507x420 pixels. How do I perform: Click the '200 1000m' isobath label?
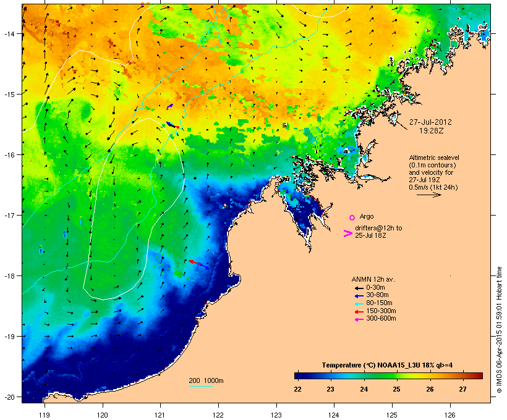(206, 380)
